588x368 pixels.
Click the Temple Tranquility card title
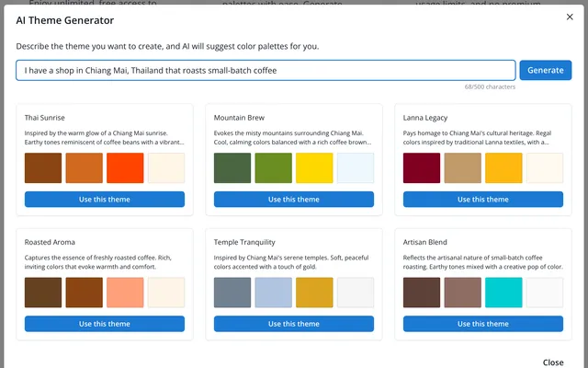click(x=244, y=242)
